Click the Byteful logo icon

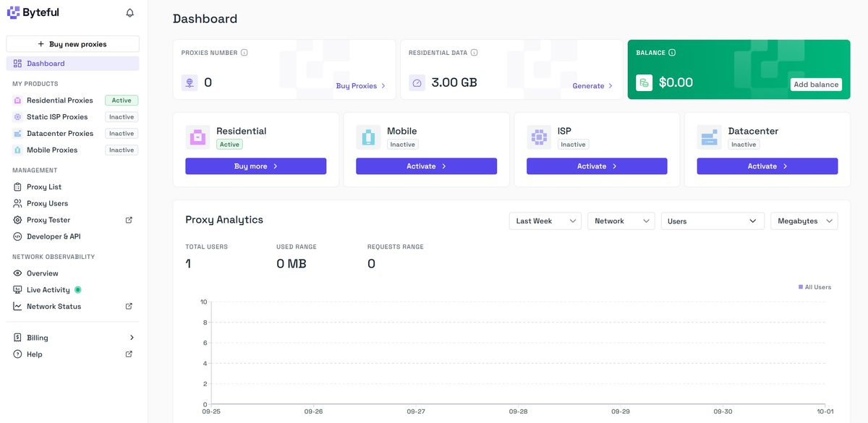14,12
